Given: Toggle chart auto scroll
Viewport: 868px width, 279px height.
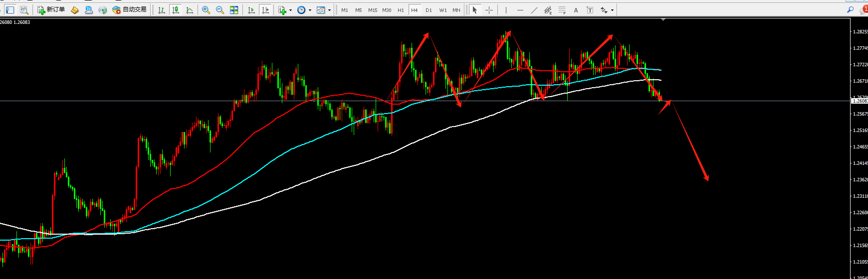Looking at the screenshot, I should 251,10.
